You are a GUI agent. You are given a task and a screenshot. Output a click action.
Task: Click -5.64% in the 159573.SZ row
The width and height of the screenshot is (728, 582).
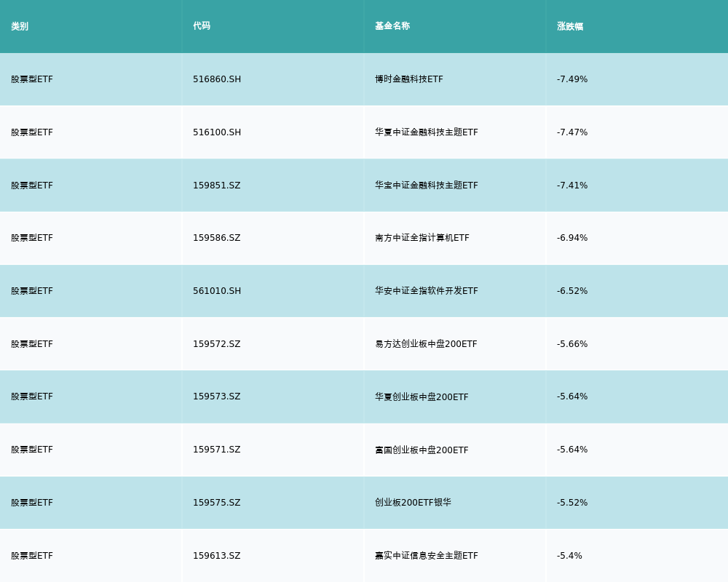tap(572, 396)
